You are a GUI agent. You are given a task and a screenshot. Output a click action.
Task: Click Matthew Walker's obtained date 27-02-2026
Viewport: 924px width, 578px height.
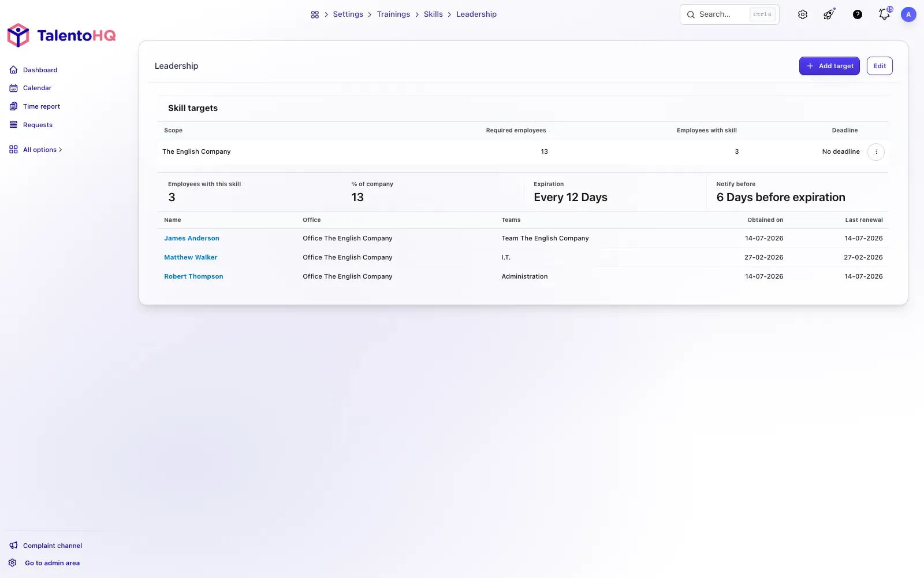point(763,257)
